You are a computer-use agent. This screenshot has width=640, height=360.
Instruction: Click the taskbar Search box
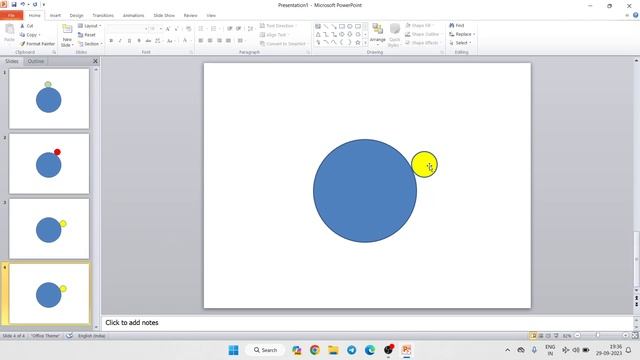[x=265, y=350]
